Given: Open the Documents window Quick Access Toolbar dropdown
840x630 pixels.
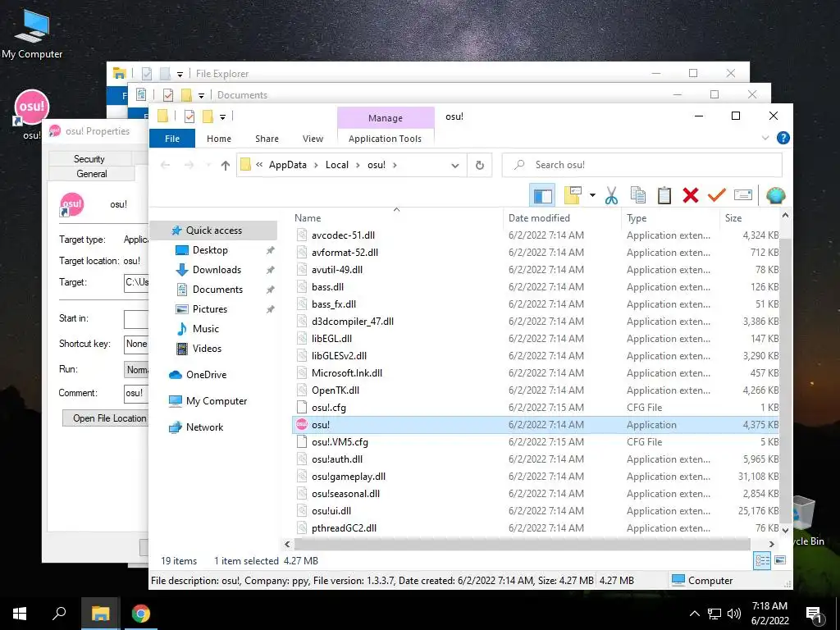Looking at the screenshot, I should pyautogui.click(x=202, y=96).
